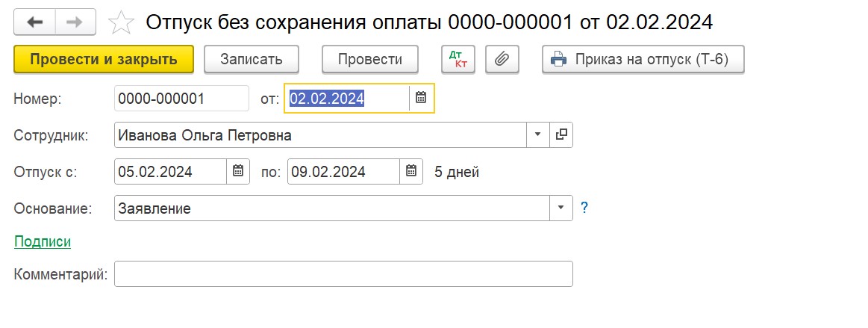
Task: Click the Провести button
Action: pyautogui.click(x=370, y=59)
